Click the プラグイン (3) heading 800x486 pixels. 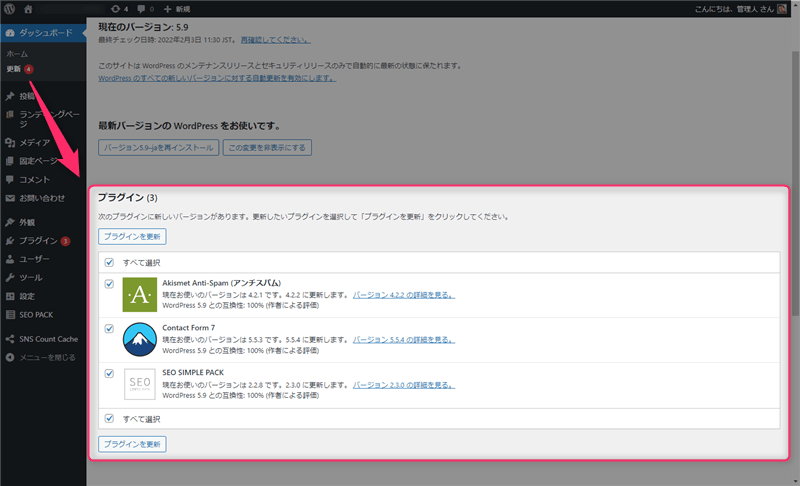[x=128, y=197]
